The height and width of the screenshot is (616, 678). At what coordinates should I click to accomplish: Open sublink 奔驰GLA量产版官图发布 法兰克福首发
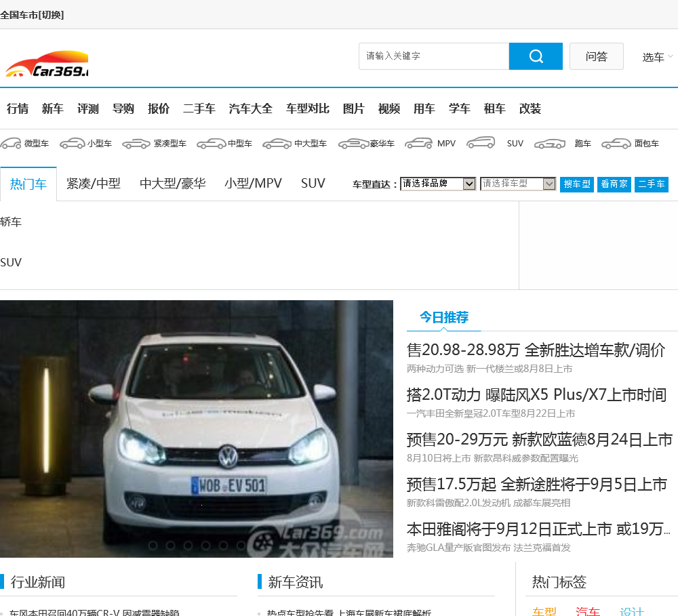point(489,548)
